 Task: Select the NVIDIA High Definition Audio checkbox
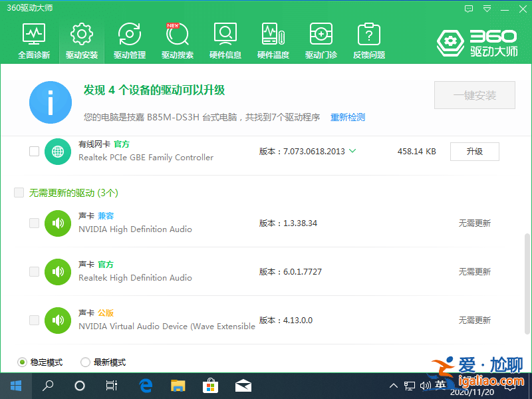point(34,223)
